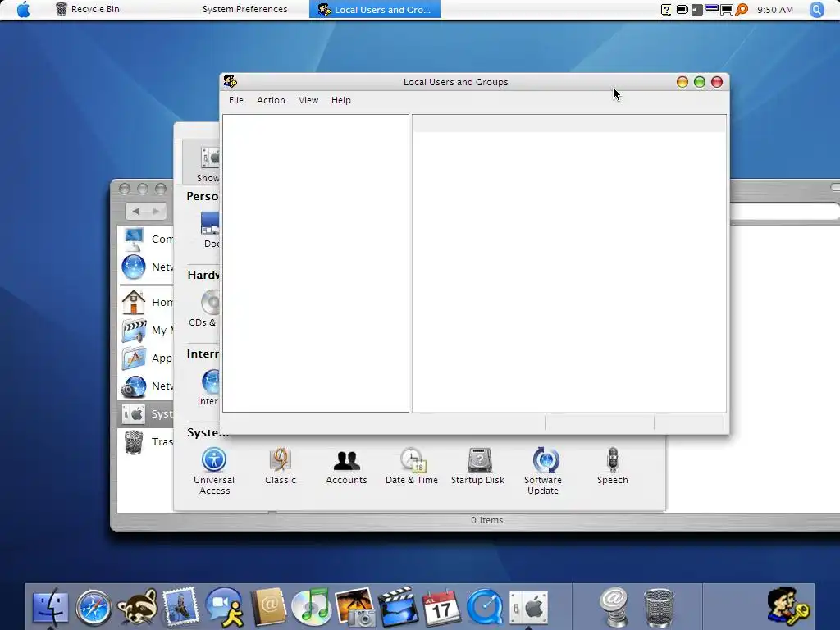
Task: Launch iTunes from the dock
Action: pyautogui.click(x=311, y=608)
